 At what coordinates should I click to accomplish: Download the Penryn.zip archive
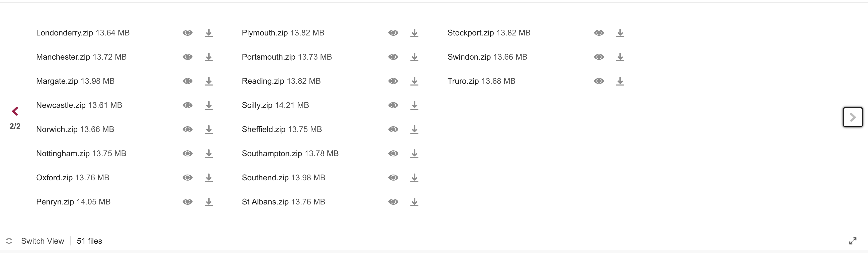point(208,202)
